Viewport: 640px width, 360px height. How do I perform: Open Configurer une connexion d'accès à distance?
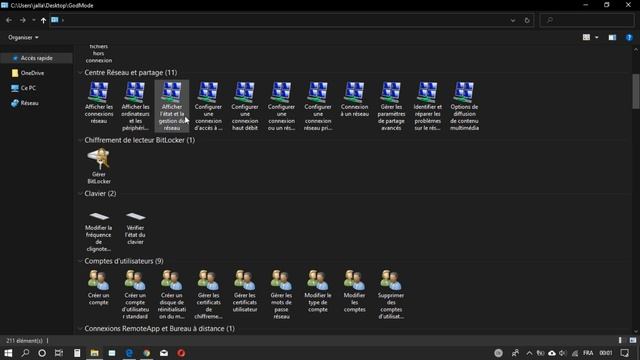coord(208,106)
